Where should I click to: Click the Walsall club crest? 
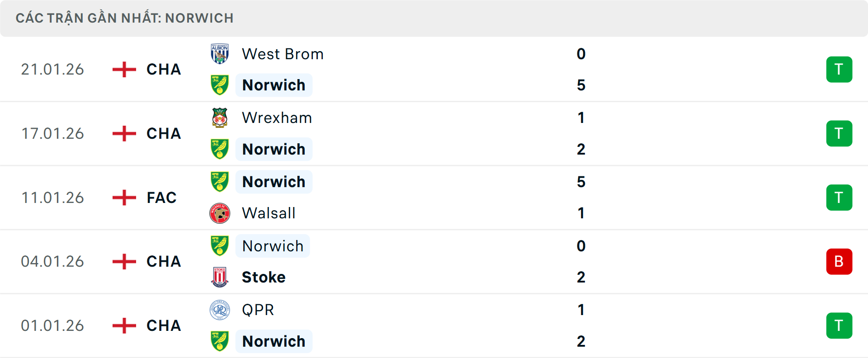point(220,213)
